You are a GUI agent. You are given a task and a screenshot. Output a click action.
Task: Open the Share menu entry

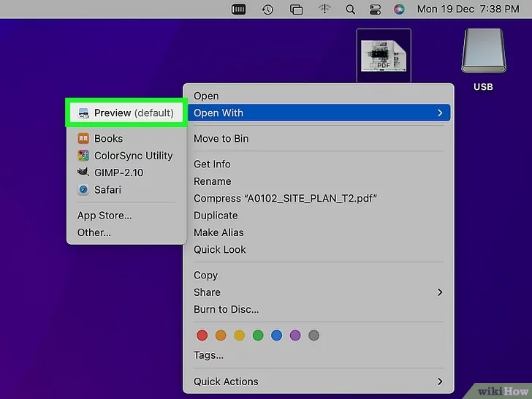(x=319, y=292)
